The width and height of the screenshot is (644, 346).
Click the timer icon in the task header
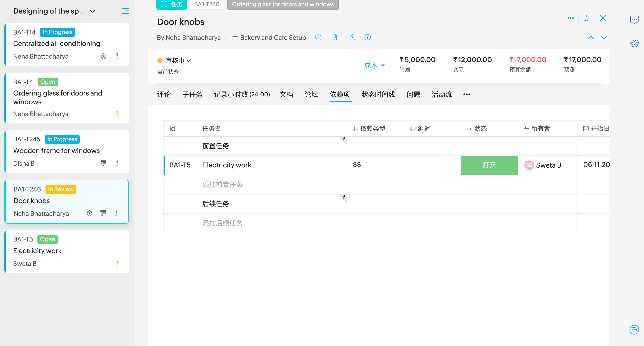pos(352,37)
